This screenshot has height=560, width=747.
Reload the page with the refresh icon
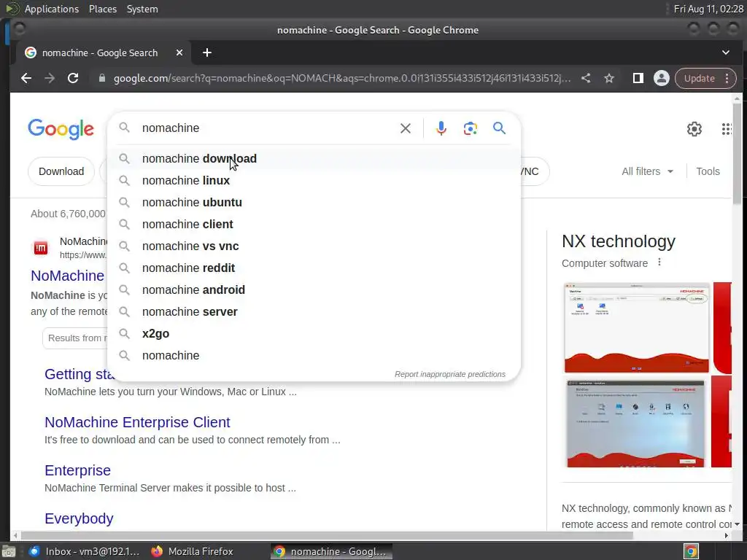(x=73, y=78)
